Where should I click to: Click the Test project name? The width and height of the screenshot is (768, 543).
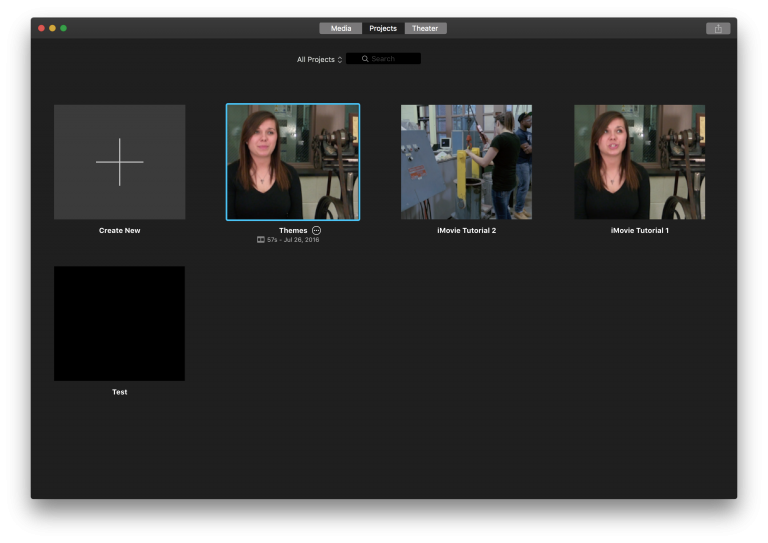120,392
